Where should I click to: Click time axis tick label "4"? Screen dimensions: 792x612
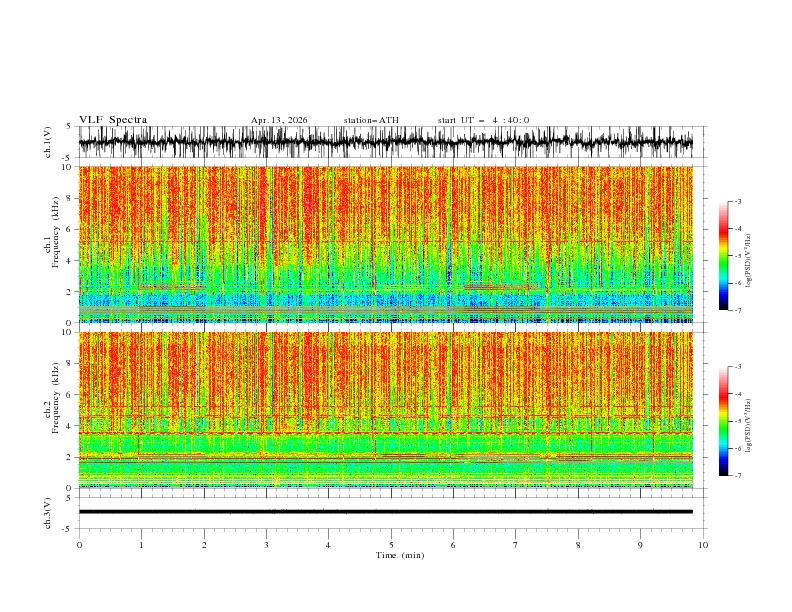[x=328, y=545]
